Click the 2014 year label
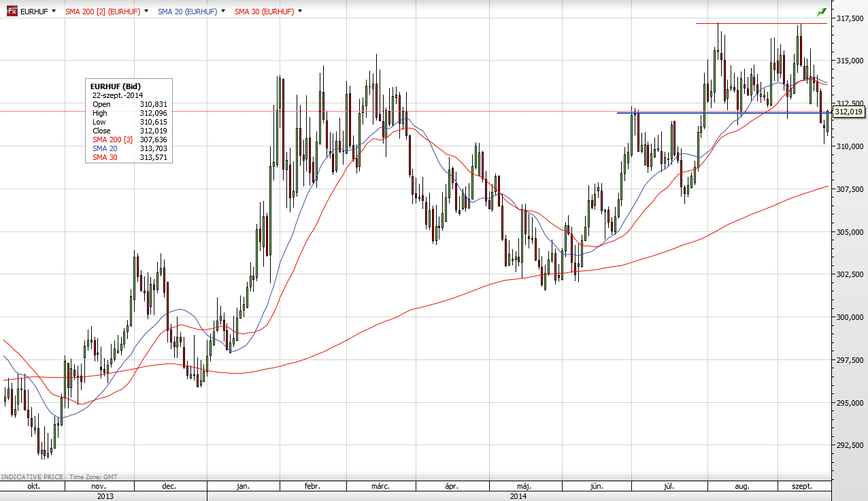 coord(518,496)
